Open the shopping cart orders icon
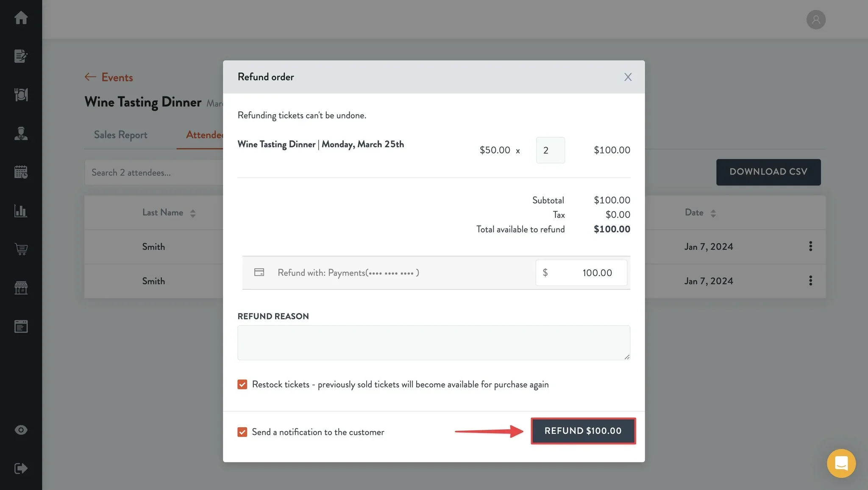This screenshot has height=490, width=868. pos(21,249)
